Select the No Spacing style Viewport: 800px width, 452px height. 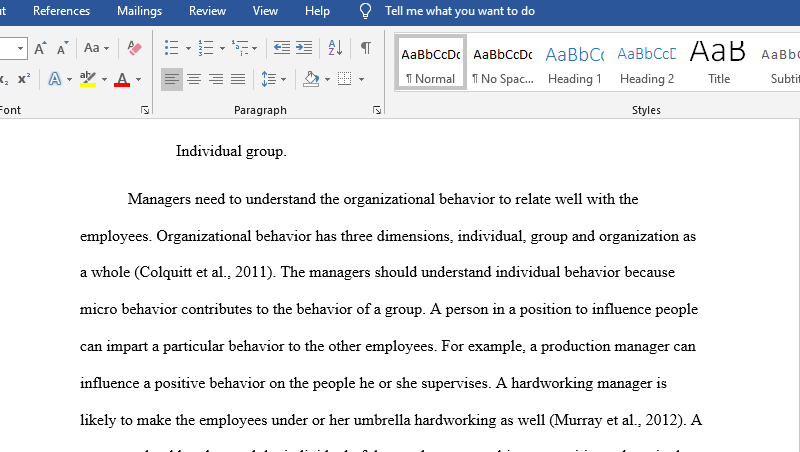[x=503, y=63]
